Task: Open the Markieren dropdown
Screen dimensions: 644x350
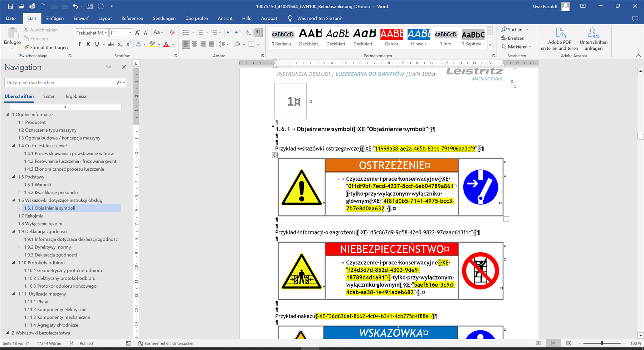Action: [517, 47]
